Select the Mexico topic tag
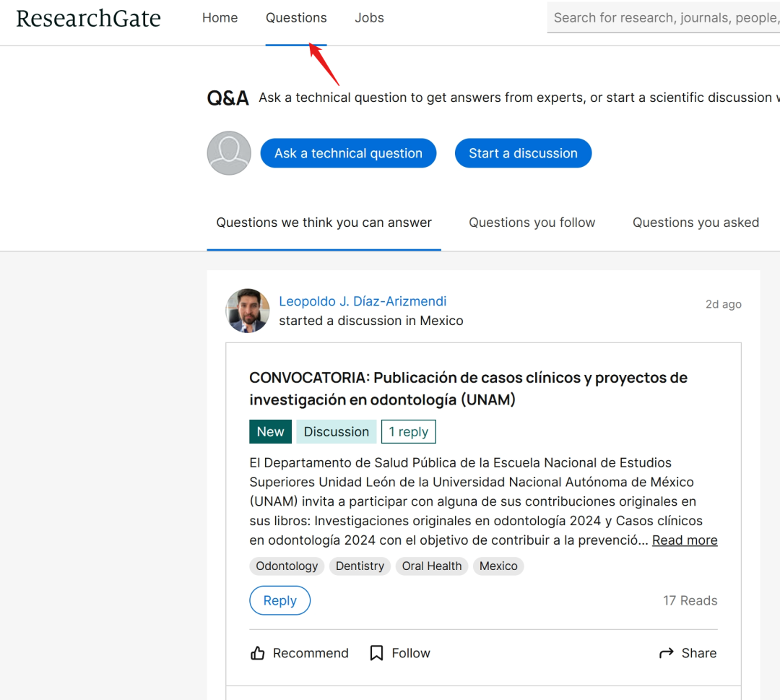 coord(498,566)
